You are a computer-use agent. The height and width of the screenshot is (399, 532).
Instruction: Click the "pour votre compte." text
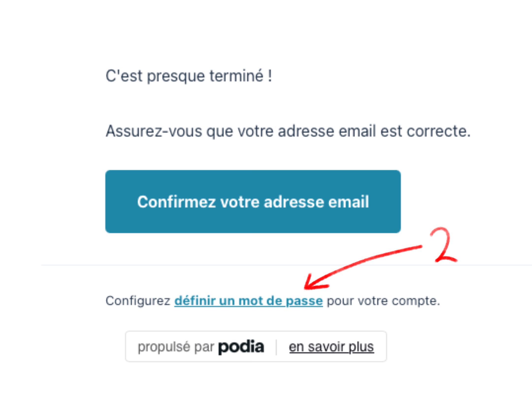[x=383, y=301]
